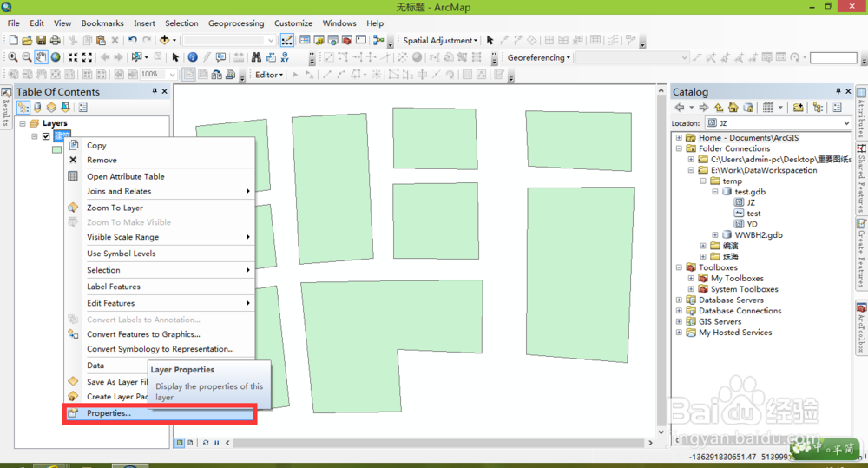Open the Find binoculars tool
This screenshot has width=868, height=468.
[x=256, y=57]
